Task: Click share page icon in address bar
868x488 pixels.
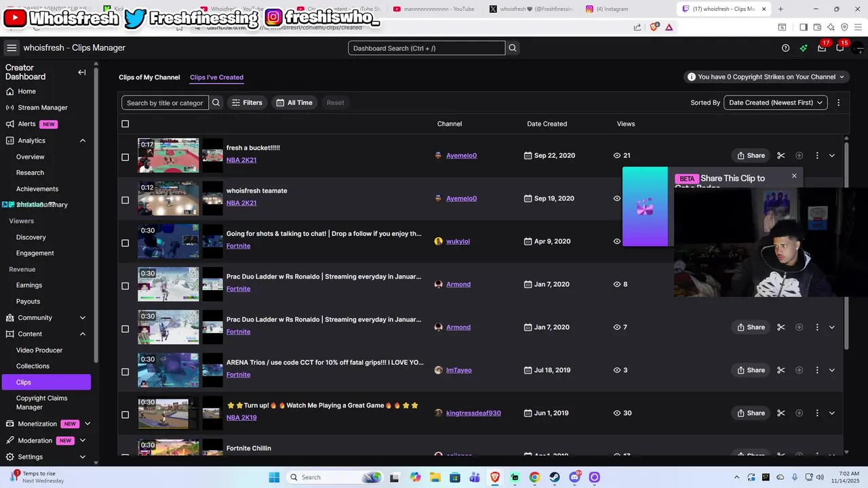Action: tap(637, 27)
